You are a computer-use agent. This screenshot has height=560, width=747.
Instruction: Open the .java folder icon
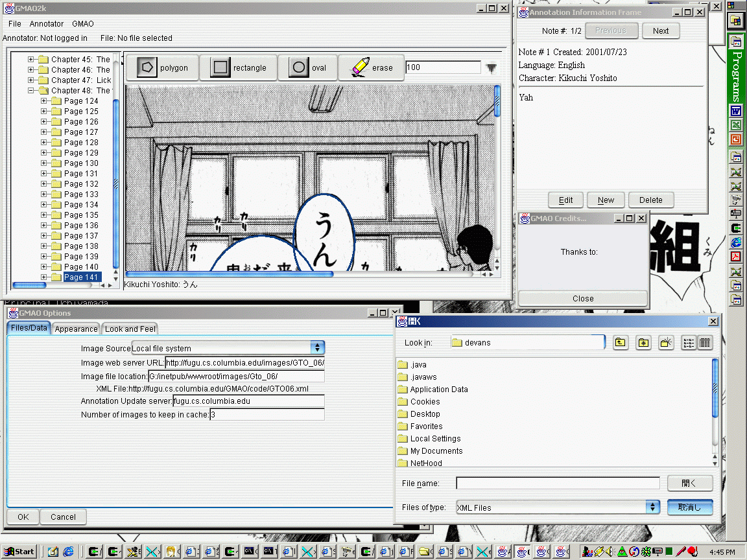tap(403, 365)
